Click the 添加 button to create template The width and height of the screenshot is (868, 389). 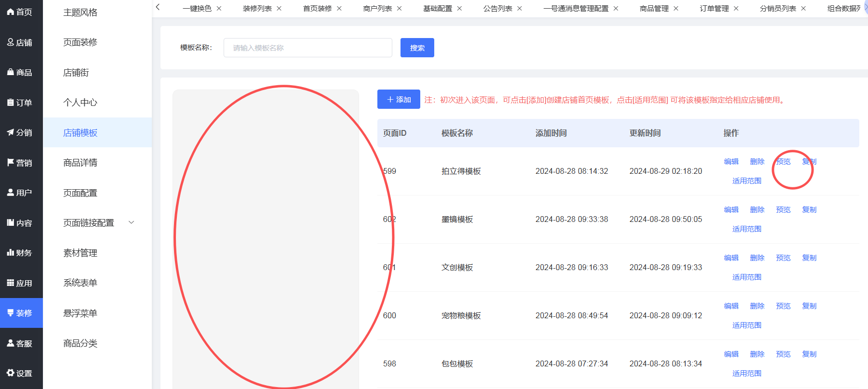point(399,99)
